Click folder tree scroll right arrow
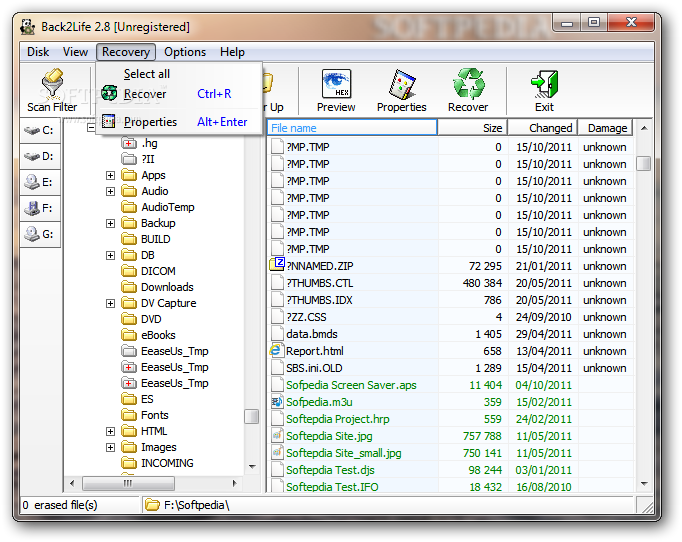The width and height of the screenshot is (682, 542). (x=235, y=483)
